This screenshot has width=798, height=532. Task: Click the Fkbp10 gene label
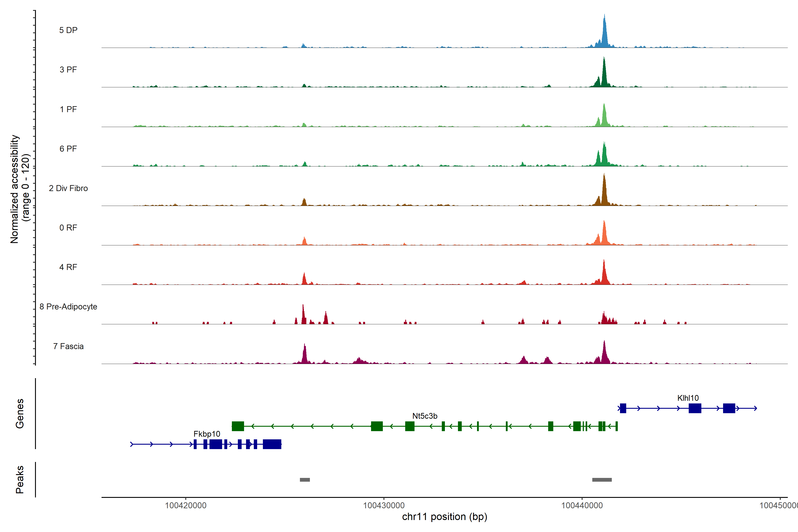207,434
